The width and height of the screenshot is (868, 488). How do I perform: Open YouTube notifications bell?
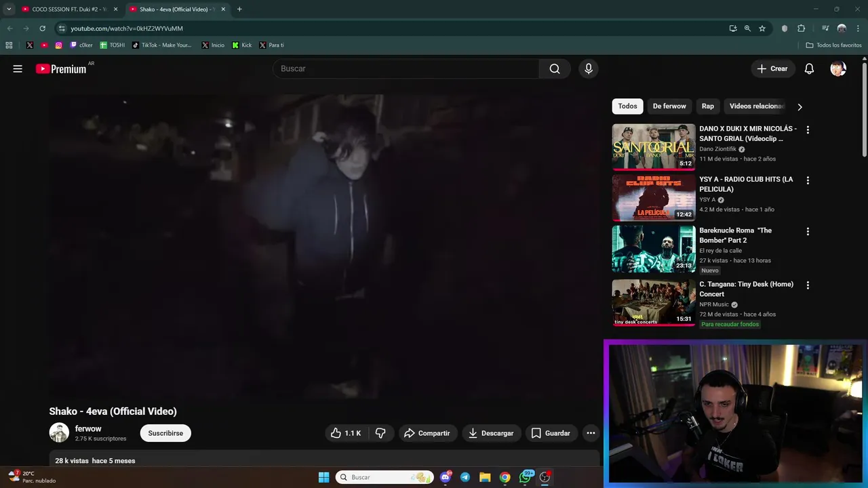809,68
